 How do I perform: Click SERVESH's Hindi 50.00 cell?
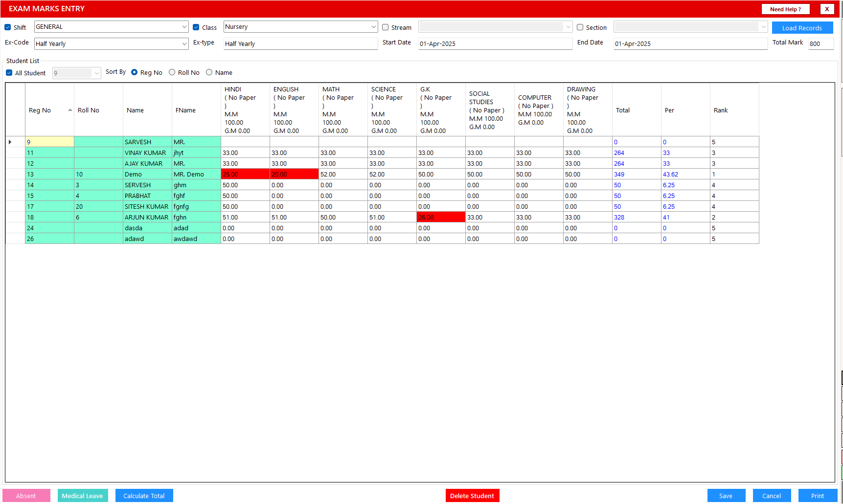coord(245,185)
